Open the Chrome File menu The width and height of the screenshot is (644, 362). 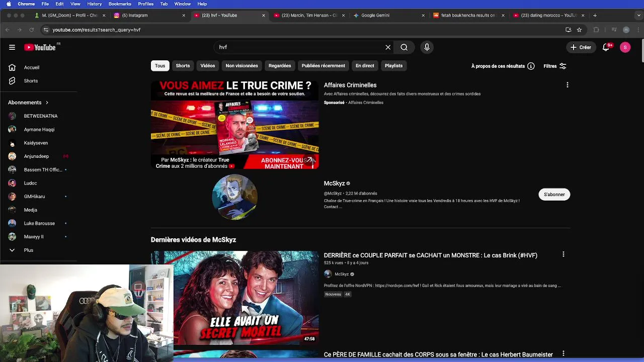45,4
